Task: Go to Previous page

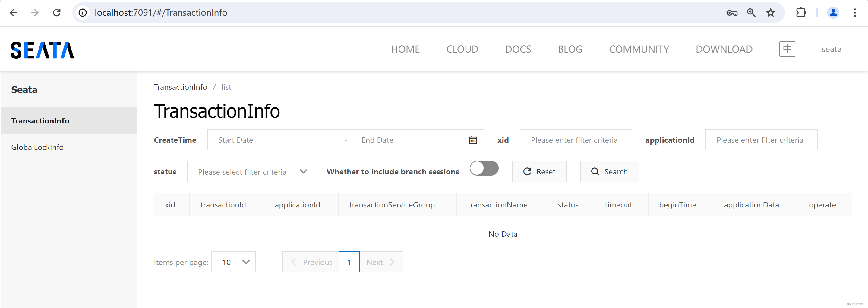Action: click(311, 262)
